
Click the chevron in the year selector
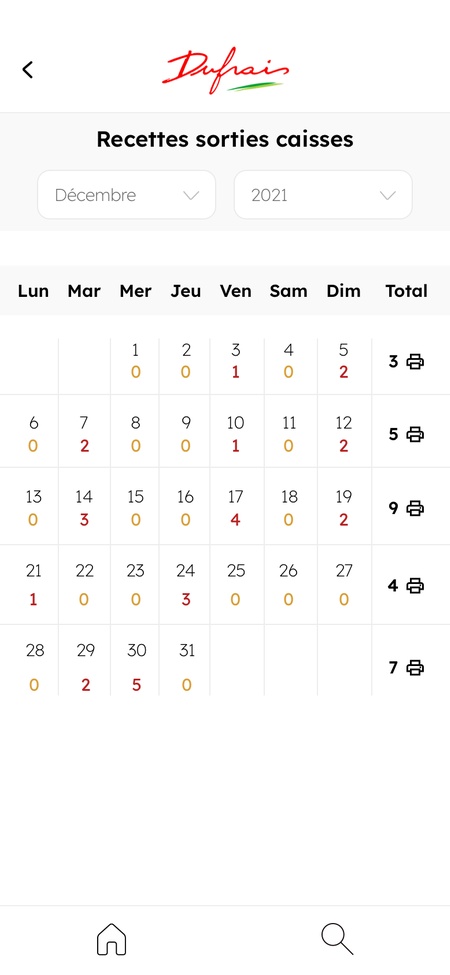pos(388,196)
